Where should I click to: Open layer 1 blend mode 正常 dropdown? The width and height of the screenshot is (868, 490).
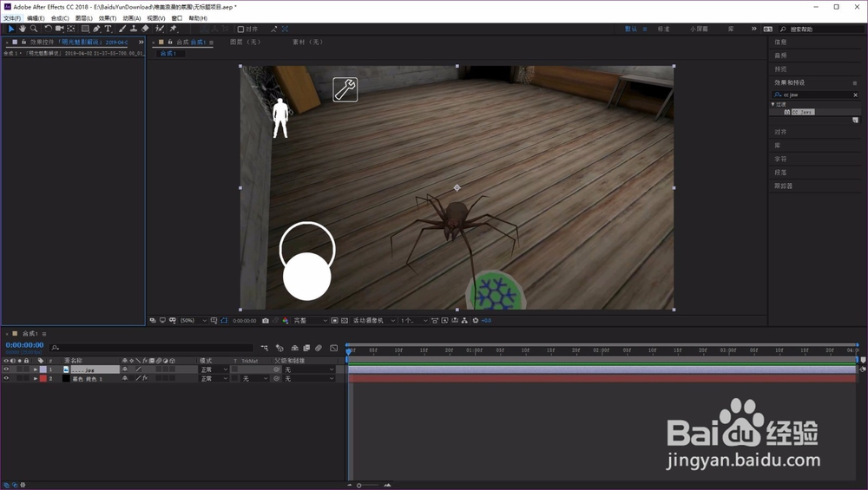coord(214,369)
